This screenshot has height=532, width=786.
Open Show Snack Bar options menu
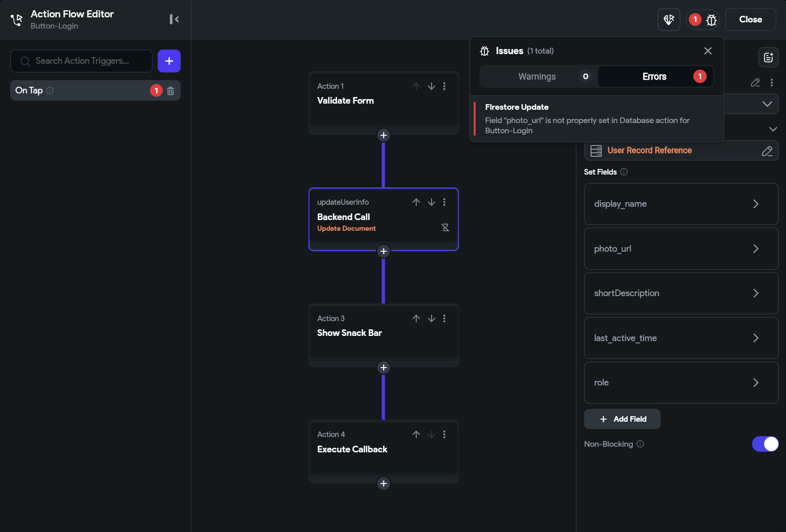(444, 319)
